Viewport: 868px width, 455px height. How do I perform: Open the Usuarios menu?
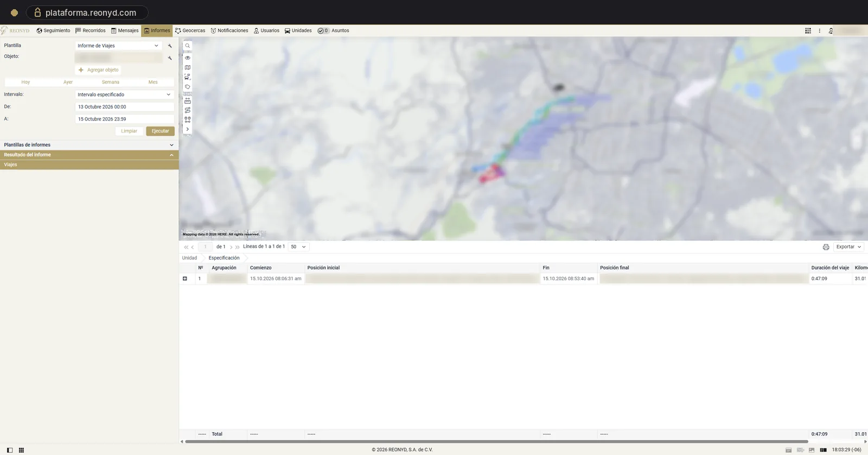[x=266, y=30]
